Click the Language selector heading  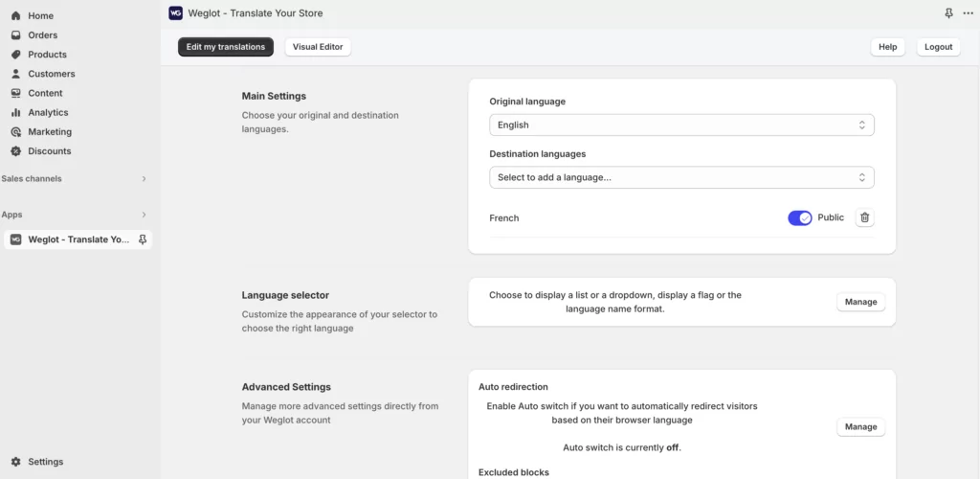[x=285, y=295]
